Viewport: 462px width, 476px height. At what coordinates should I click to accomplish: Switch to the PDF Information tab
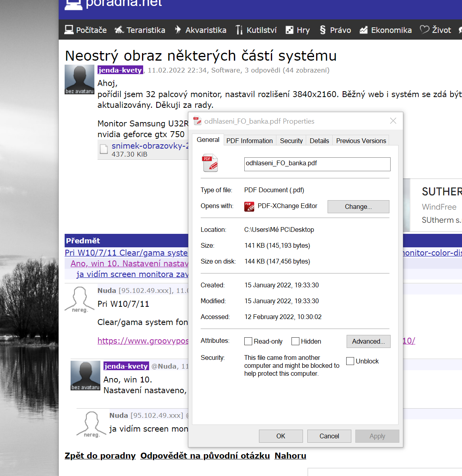click(249, 141)
